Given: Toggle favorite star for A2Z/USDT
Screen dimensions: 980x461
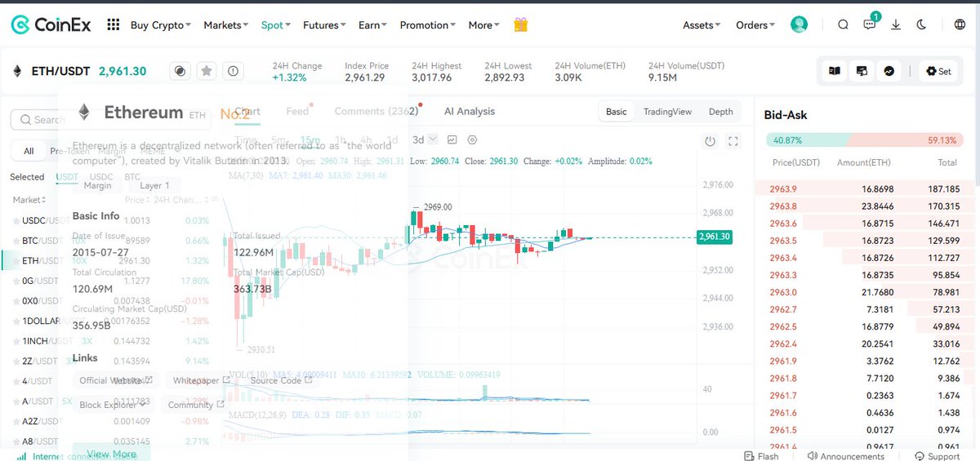Looking at the screenshot, I should click(16, 422).
